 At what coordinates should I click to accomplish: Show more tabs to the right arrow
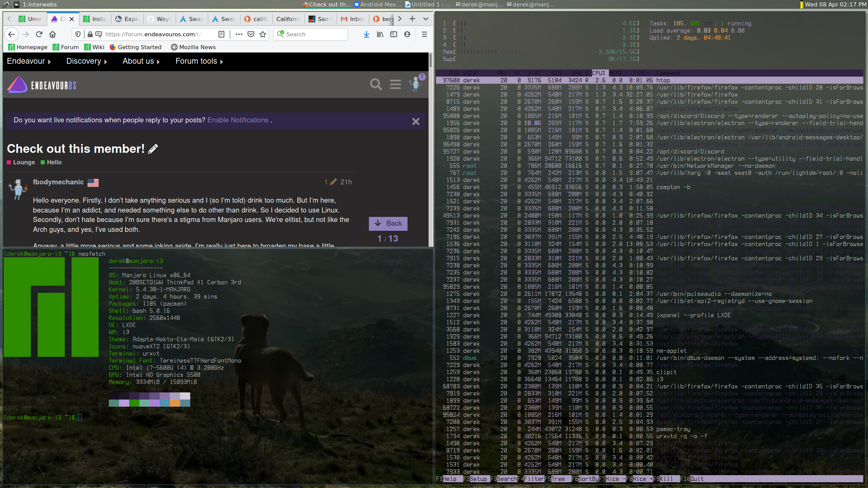tap(400, 19)
